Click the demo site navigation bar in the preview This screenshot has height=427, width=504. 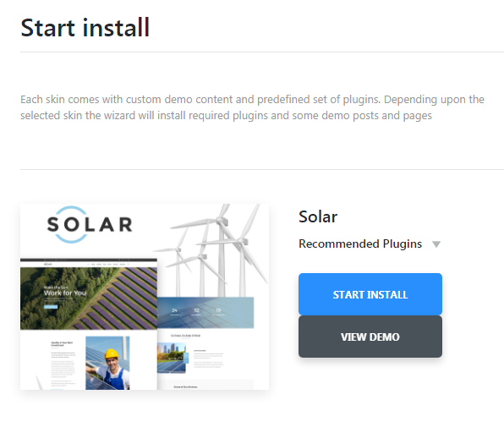[89, 264]
